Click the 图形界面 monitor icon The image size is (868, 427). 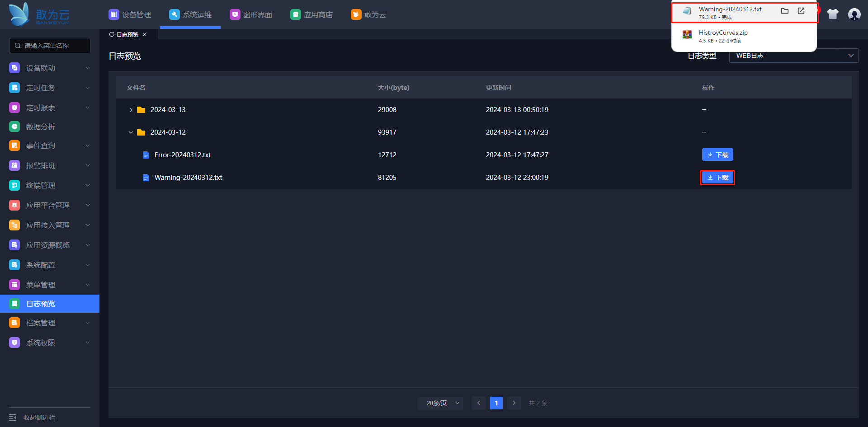coord(235,14)
